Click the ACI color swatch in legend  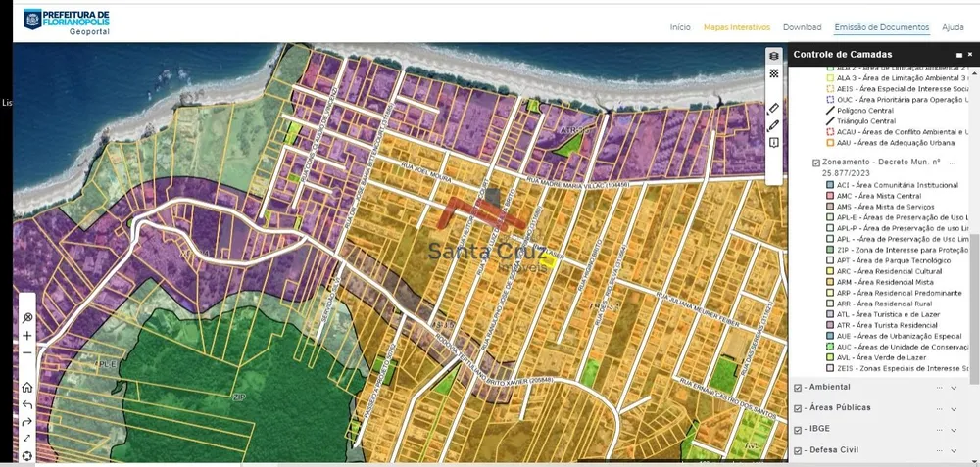click(830, 185)
